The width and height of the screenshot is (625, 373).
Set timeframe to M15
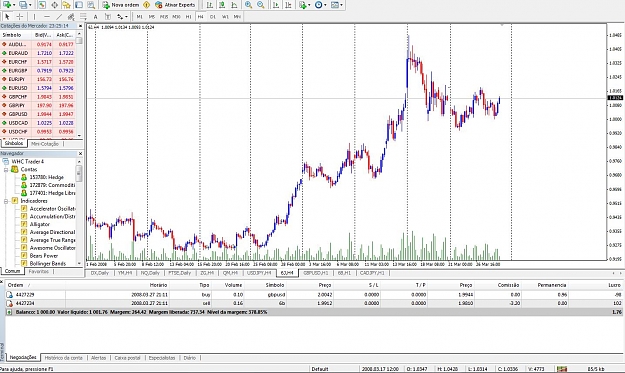tap(164, 16)
